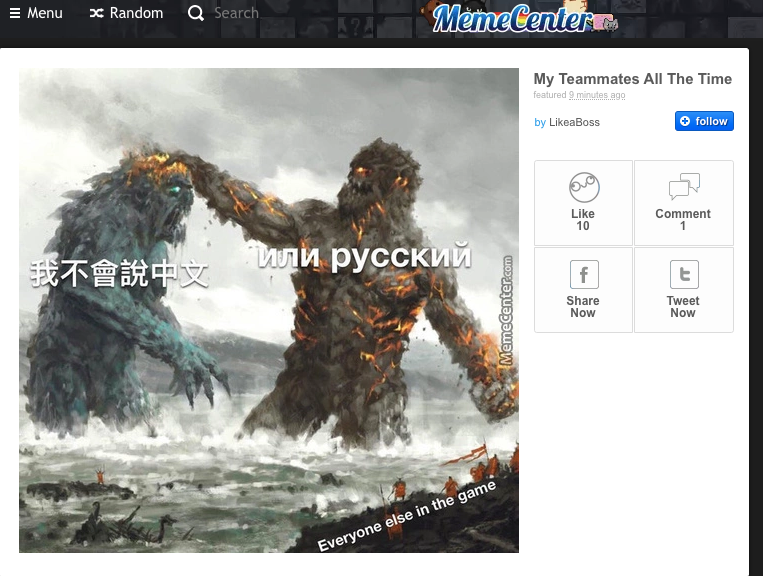The height and width of the screenshot is (576, 763).
Task: Click the plus icon on follow button
Action: pos(685,121)
